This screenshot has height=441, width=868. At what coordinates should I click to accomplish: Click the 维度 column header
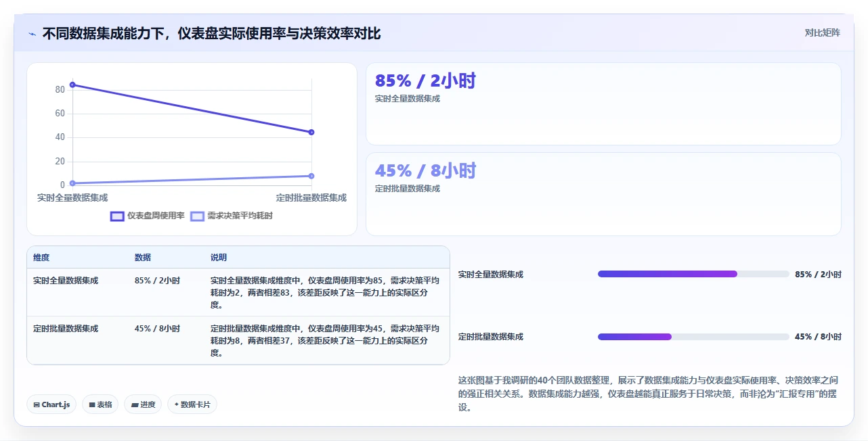point(41,258)
